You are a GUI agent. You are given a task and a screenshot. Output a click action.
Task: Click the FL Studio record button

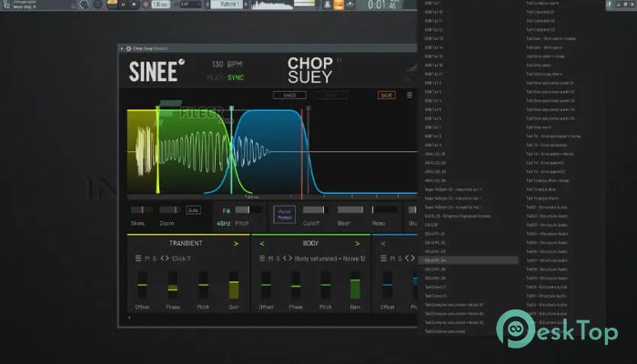[146, 5]
